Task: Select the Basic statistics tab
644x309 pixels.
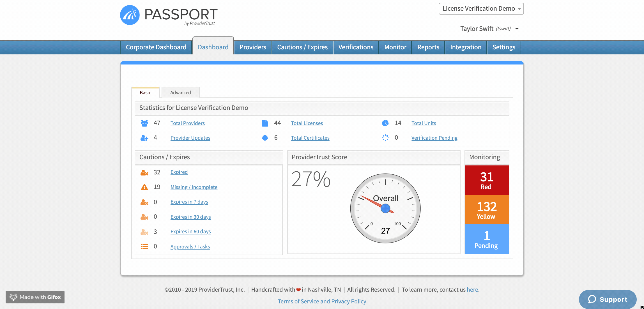Action: 146,93
